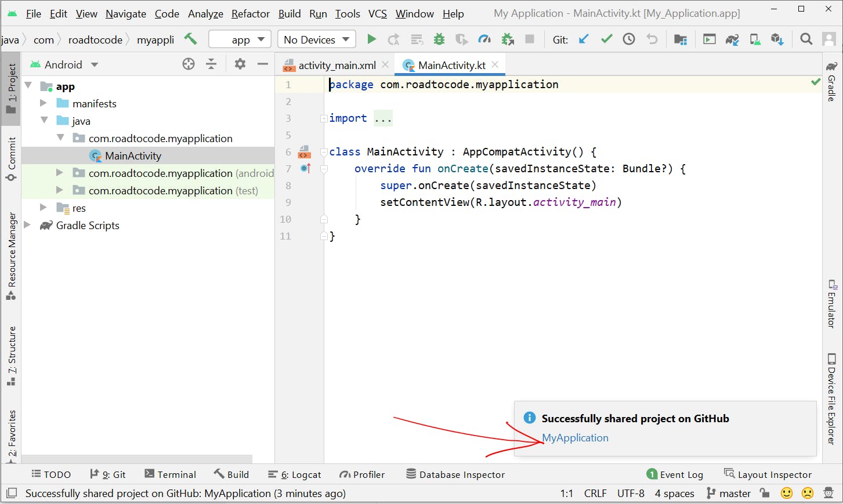Toggle the Commit tool window
843x504 pixels.
[x=12, y=159]
